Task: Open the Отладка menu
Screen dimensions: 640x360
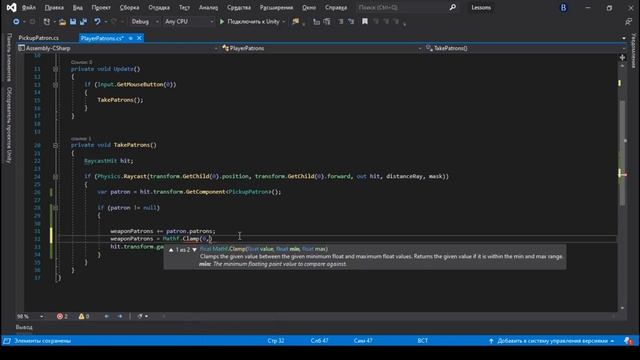Action: (159, 7)
